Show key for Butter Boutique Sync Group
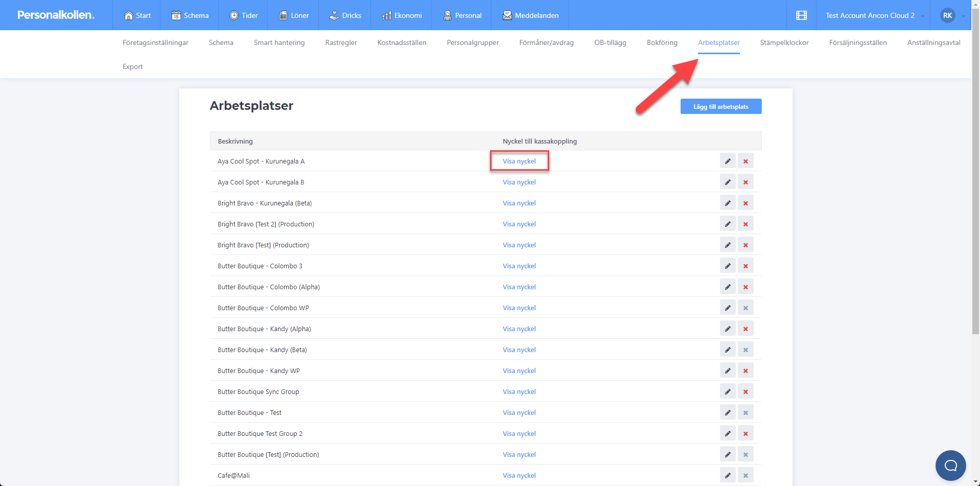The width and height of the screenshot is (980, 486). [x=519, y=391]
